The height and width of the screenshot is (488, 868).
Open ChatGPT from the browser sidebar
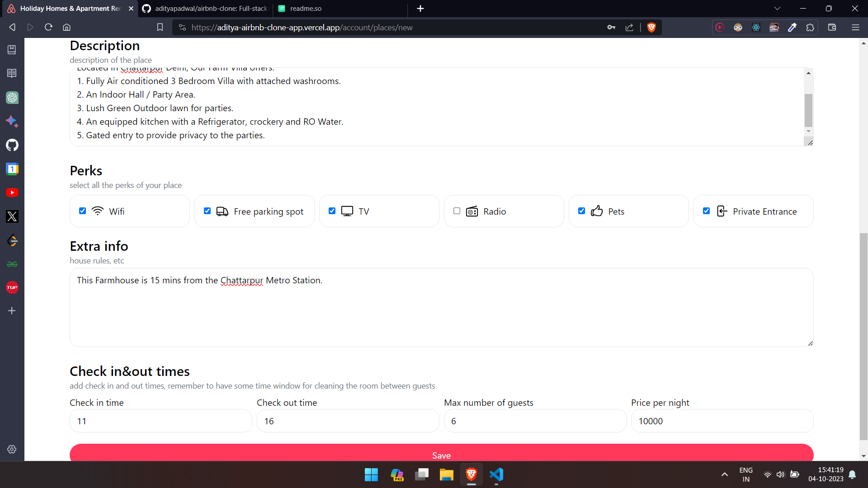(x=12, y=97)
